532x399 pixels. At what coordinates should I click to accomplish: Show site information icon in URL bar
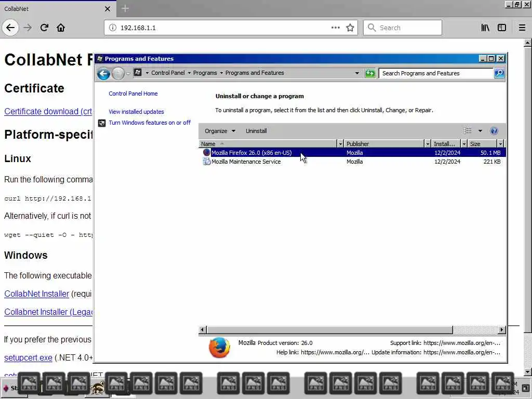click(x=113, y=28)
